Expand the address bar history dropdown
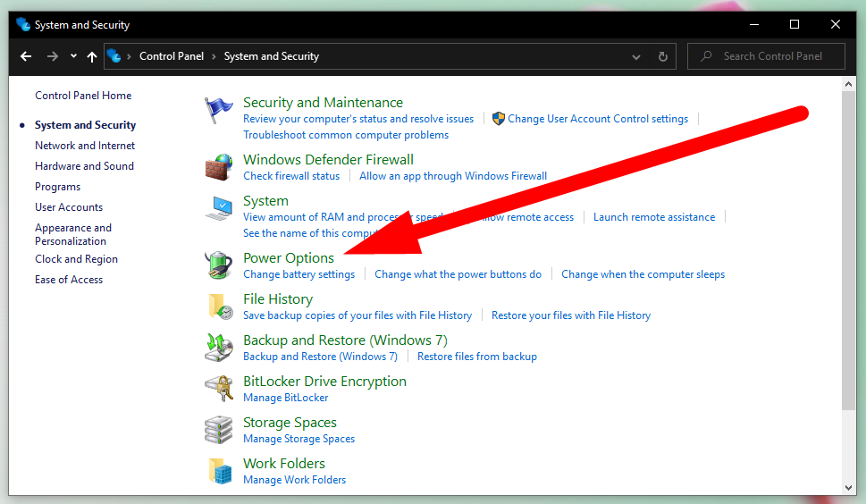 pos(636,56)
